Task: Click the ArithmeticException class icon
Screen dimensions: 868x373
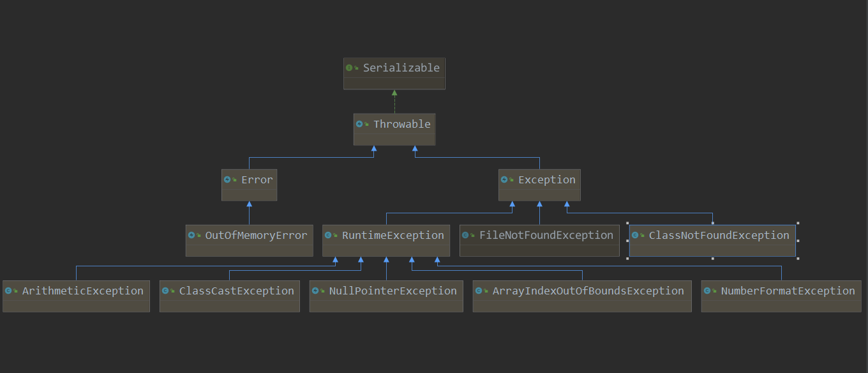Action: point(8,291)
